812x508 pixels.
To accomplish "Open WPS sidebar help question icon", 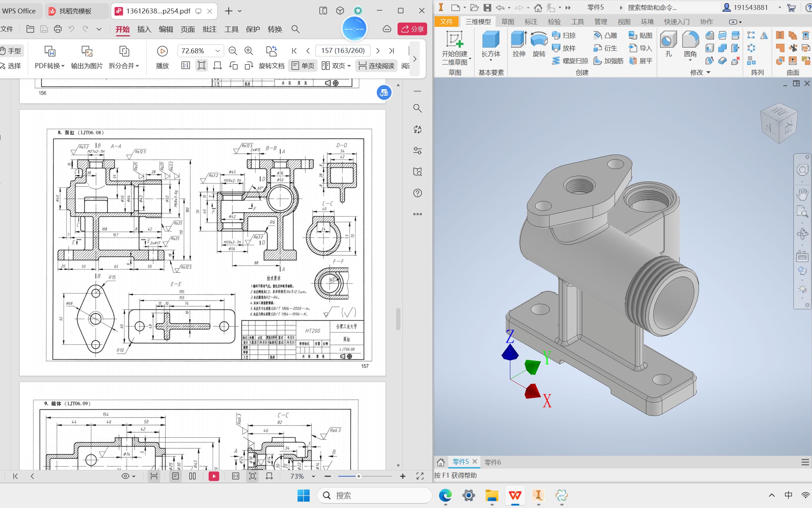I will (417, 193).
